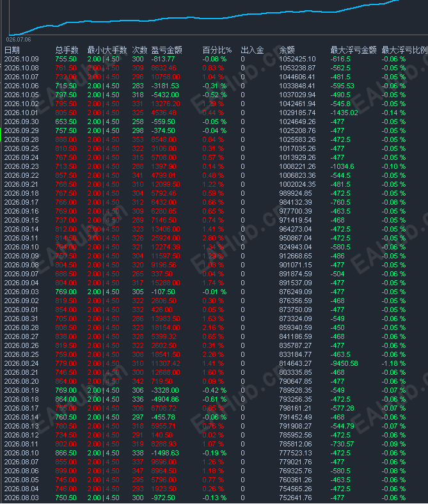Click balance value 1052425.10
The width and height of the screenshot is (428, 504).
point(297,59)
